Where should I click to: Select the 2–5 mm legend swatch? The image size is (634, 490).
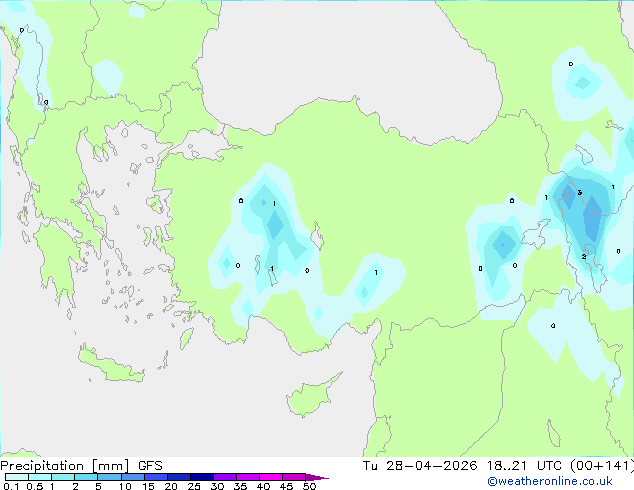click(x=86, y=477)
